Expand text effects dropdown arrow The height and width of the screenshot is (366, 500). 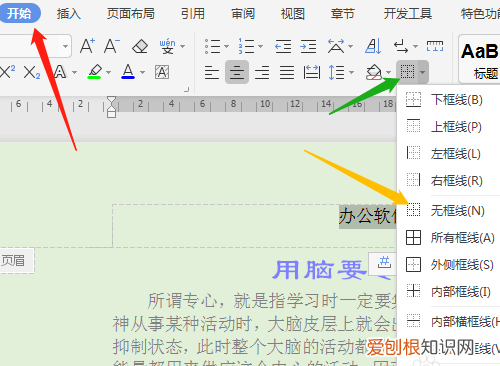pyautogui.click(x=74, y=72)
